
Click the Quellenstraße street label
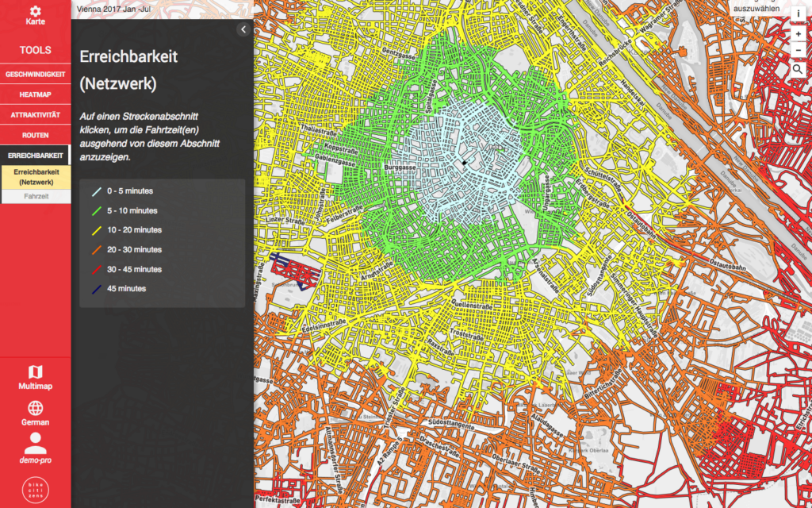pyautogui.click(x=471, y=303)
